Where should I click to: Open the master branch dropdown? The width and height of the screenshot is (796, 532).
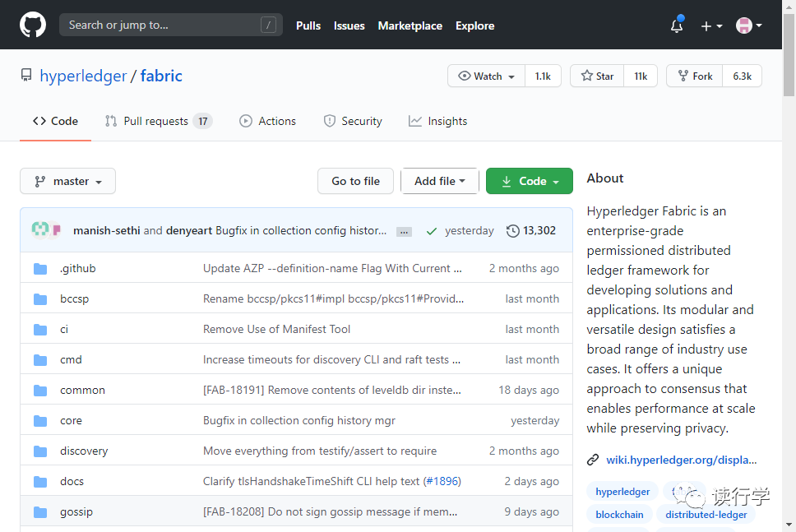[x=67, y=181]
